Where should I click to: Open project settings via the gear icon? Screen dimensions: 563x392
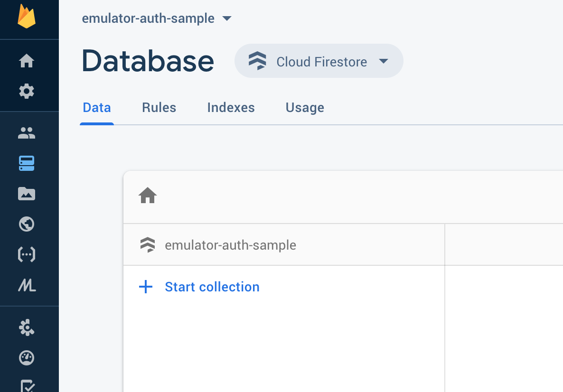click(x=27, y=91)
